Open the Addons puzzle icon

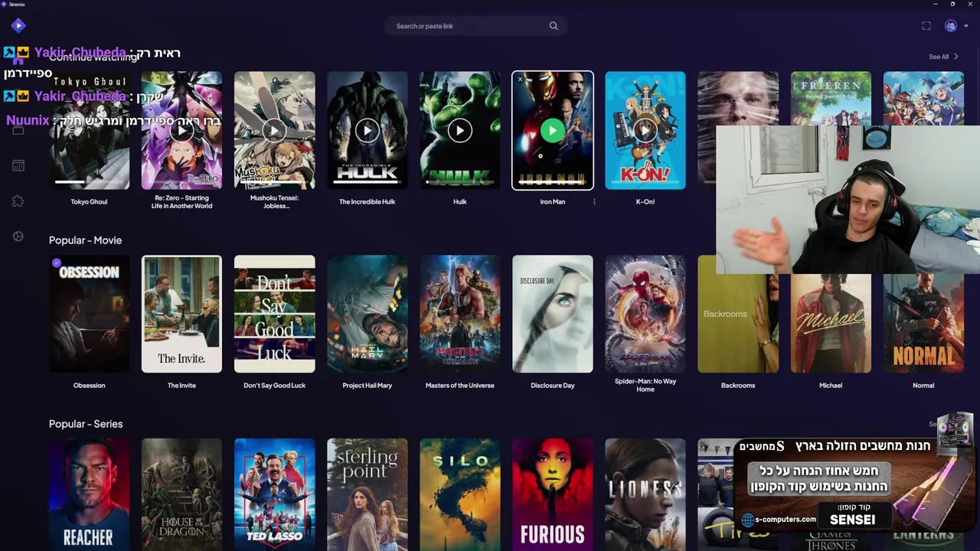click(18, 201)
